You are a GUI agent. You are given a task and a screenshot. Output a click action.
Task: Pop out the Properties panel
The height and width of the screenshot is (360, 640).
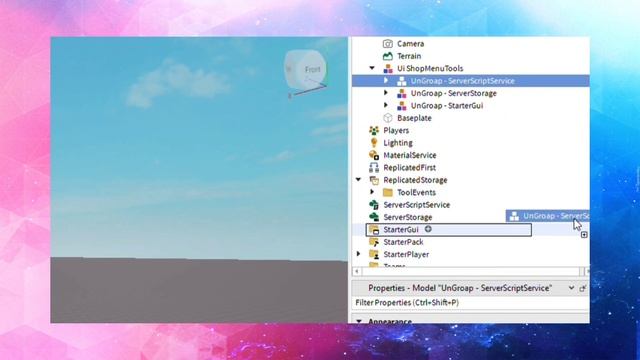tap(582, 289)
